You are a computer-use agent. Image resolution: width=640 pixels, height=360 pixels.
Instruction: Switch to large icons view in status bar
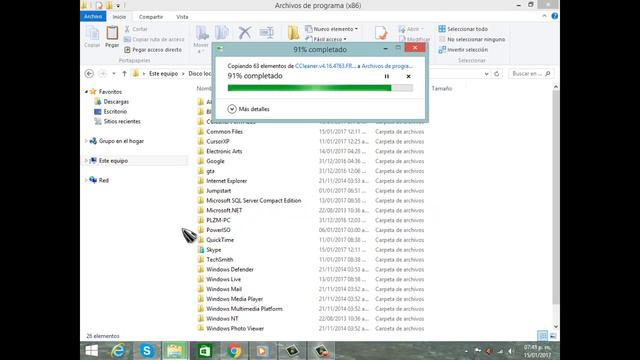click(x=553, y=336)
